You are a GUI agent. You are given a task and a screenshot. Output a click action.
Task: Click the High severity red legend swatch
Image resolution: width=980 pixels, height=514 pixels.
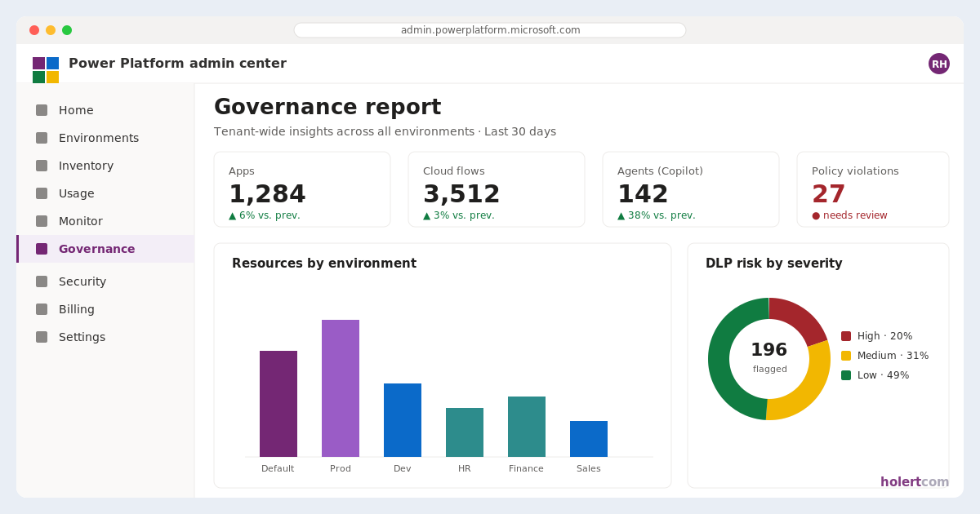point(846,336)
